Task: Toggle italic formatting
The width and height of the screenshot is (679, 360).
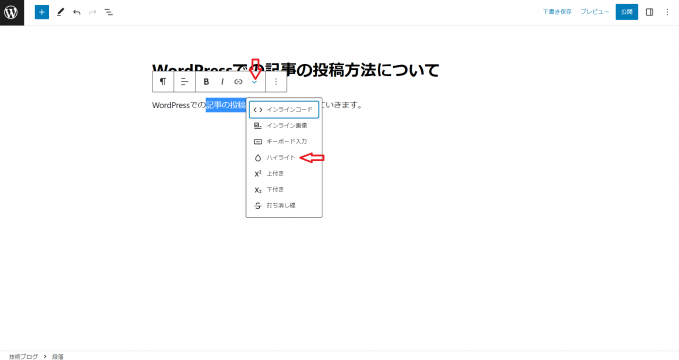Action: click(x=222, y=81)
